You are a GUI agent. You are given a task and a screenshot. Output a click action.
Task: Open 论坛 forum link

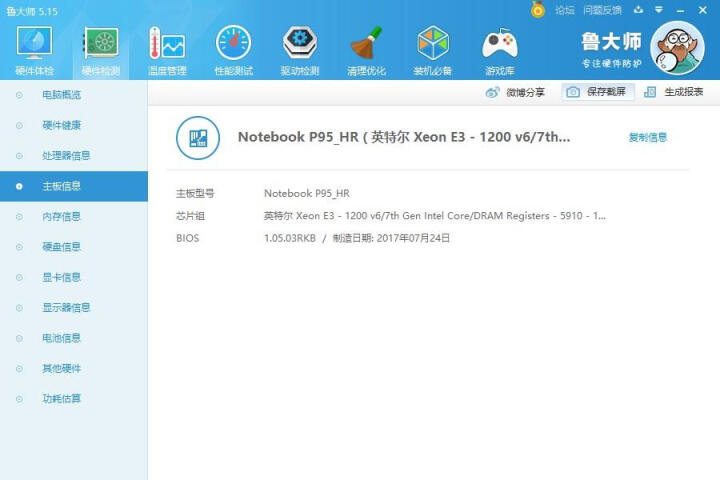click(x=564, y=10)
